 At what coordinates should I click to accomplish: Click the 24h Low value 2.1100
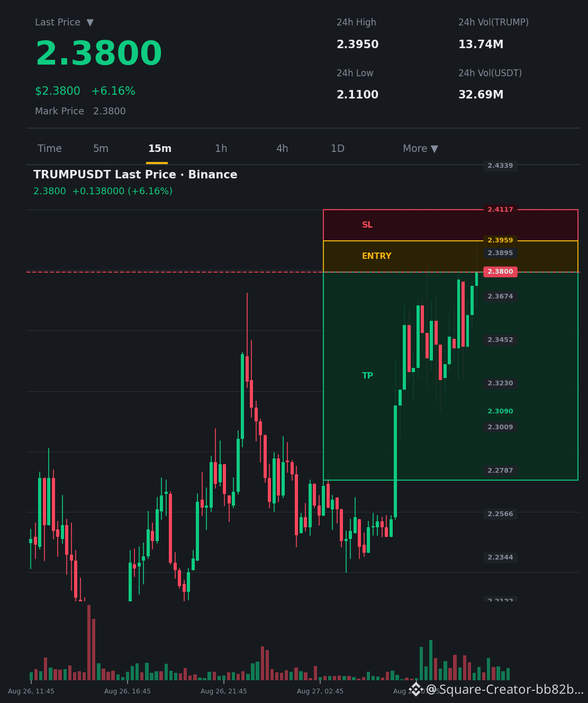pyautogui.click(x=358, y=95)
